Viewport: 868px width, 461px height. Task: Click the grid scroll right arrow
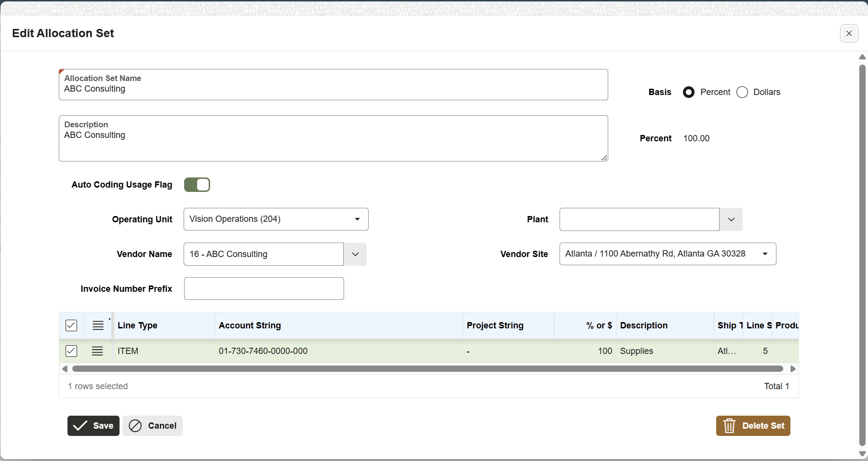click(793, 369)
